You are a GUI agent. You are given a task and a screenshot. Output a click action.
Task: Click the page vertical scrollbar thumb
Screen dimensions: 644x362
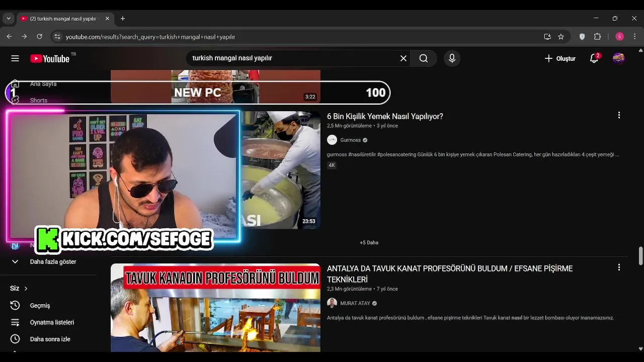click(x=640, y=255)
